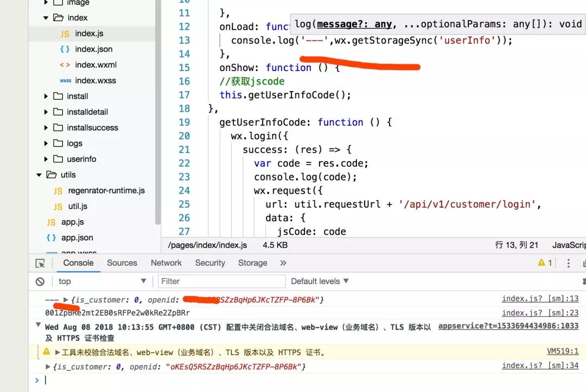Viewport: 586px width, 392px height.
Task: Switch to the Network tab
Action: click(x=166, y=263)
